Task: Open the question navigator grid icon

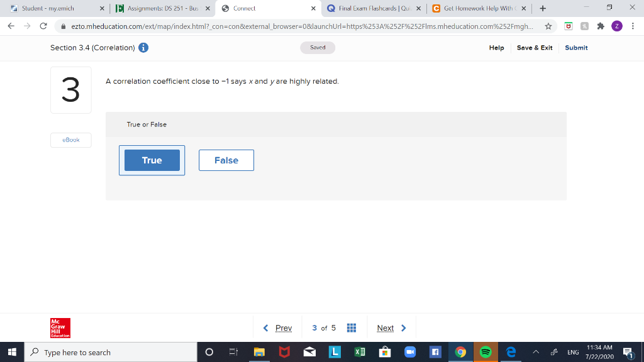Action: [352, 327]
